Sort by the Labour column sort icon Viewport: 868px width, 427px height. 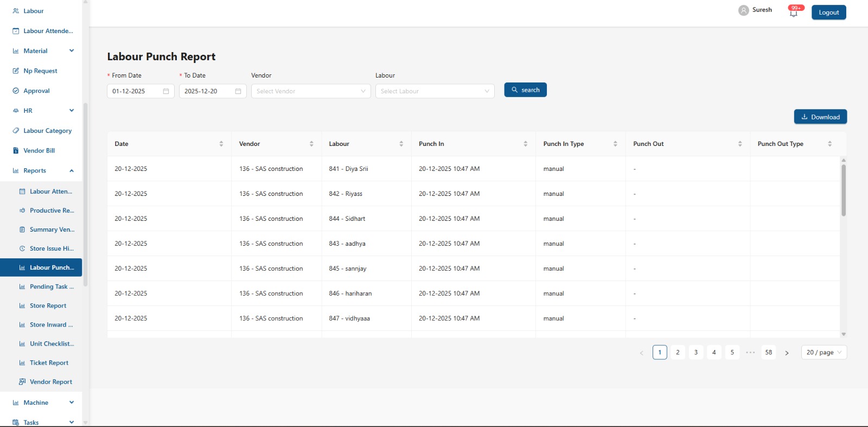401,144
